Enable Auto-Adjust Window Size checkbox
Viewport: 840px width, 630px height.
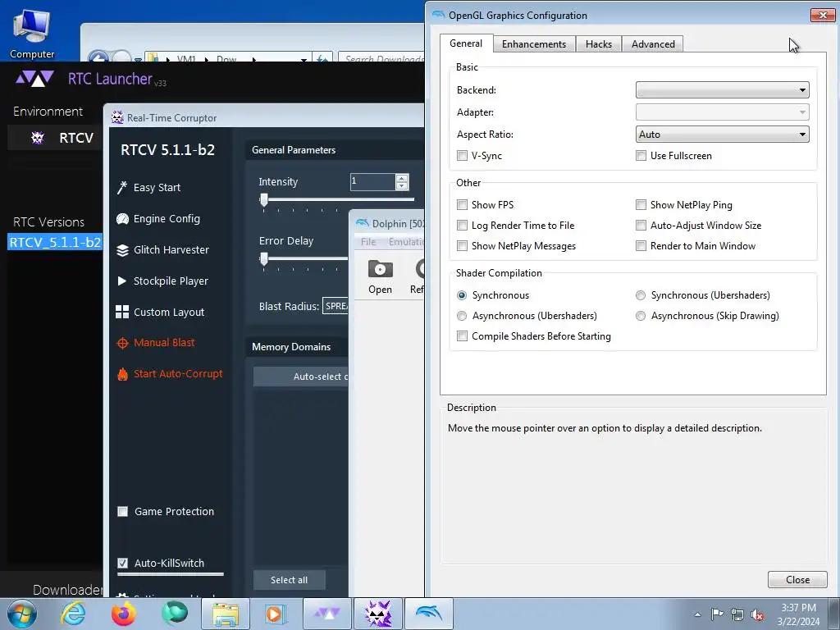pyautogui.click(x=641, y=226)
